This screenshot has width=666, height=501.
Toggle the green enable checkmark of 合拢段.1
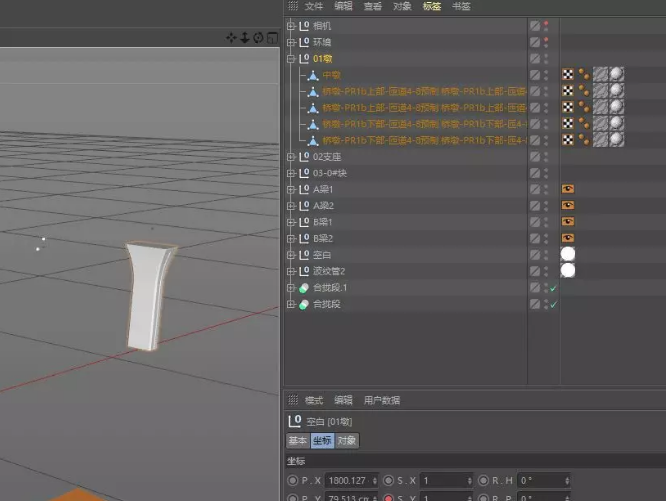click(553, 289)
